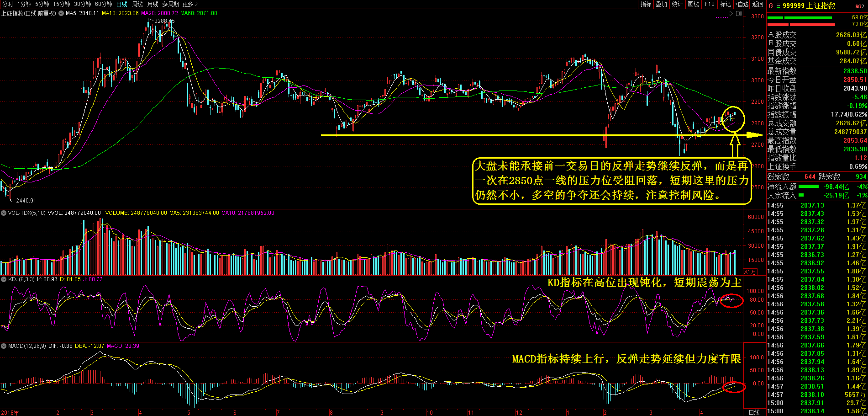Screen dimensions: 868x416
Task: Open the 指标 indicators button
Action: pyautogui.click(x=646, y=4)
